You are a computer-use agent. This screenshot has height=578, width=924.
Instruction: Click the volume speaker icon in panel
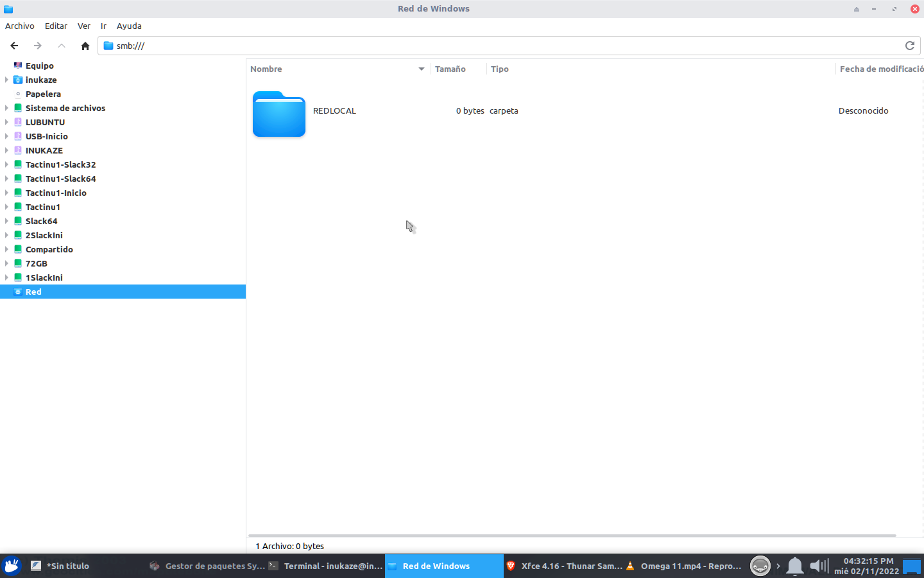tap(819, 566)
